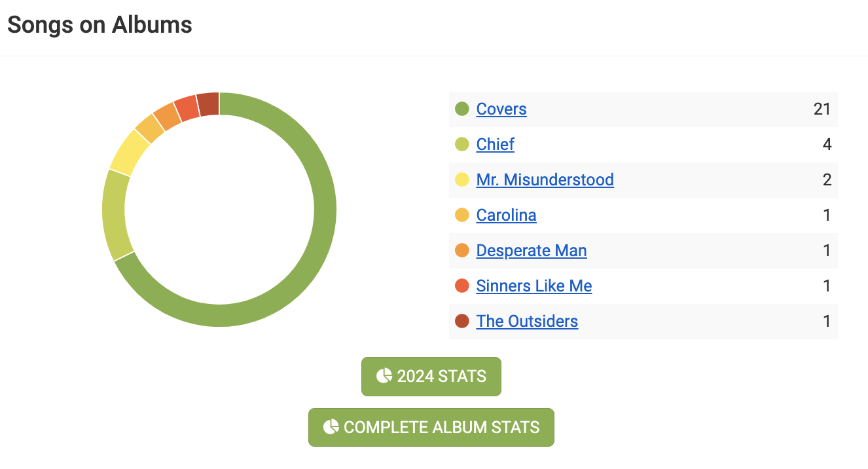Select the light green Chief donut segment

click(x=115, y=213)
